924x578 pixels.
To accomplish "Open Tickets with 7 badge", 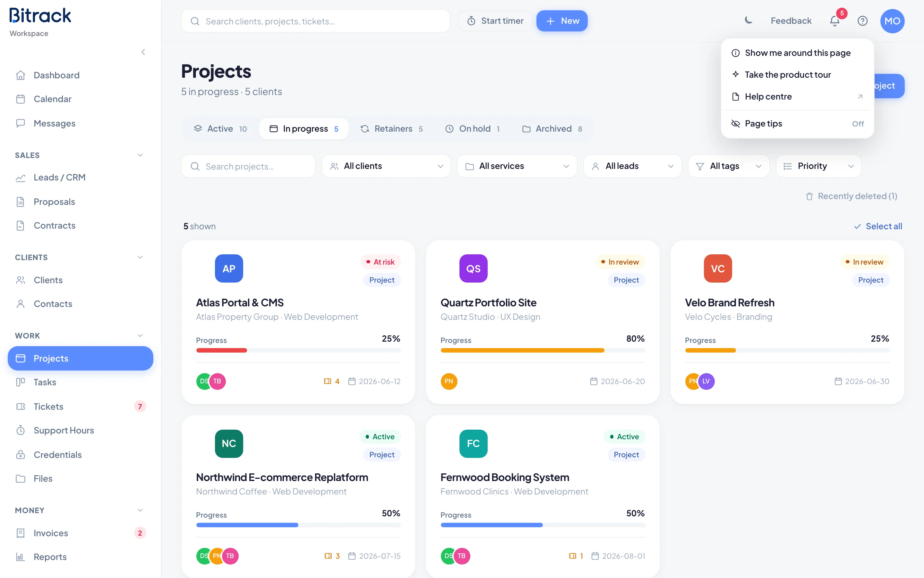I will click(80, 406).
